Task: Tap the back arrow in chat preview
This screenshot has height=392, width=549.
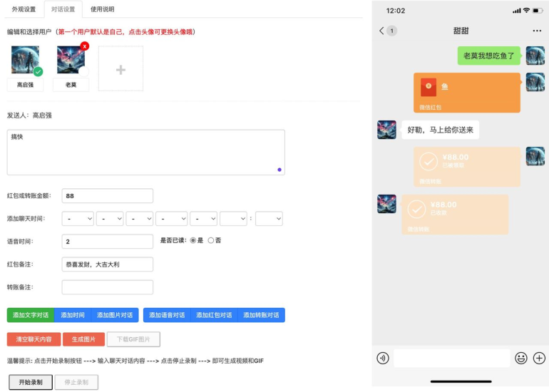Action: tap(381, 31)
